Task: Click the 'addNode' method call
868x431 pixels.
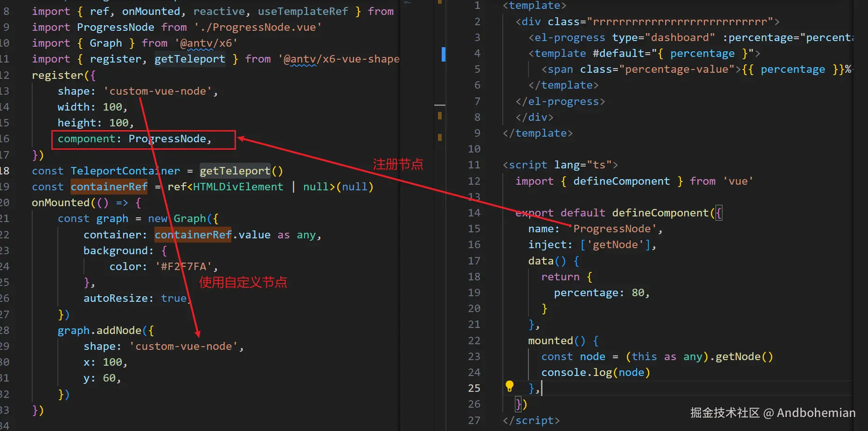Action: 119,330
